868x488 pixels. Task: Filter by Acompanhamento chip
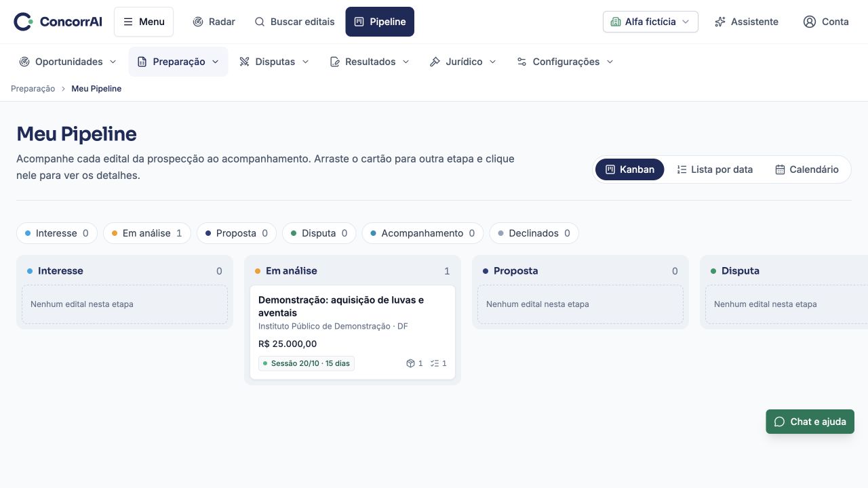tap(422, 233)
